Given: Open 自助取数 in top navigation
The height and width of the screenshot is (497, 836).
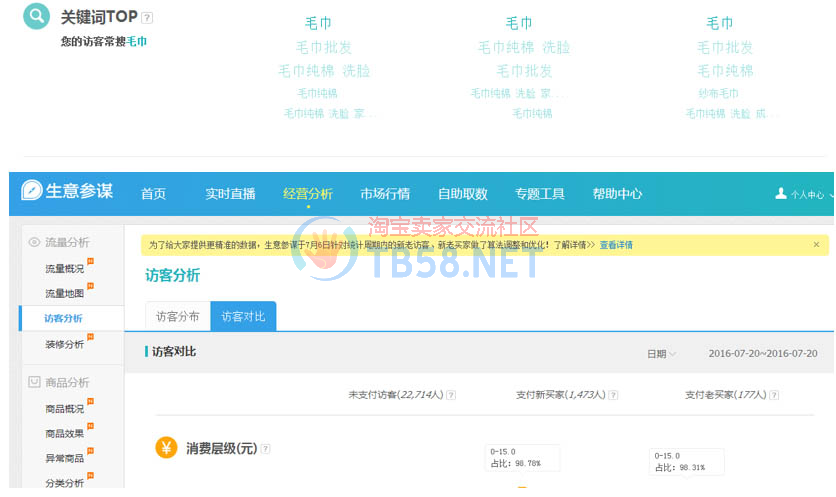Looking at the screenshot, I should pos(463,194).
